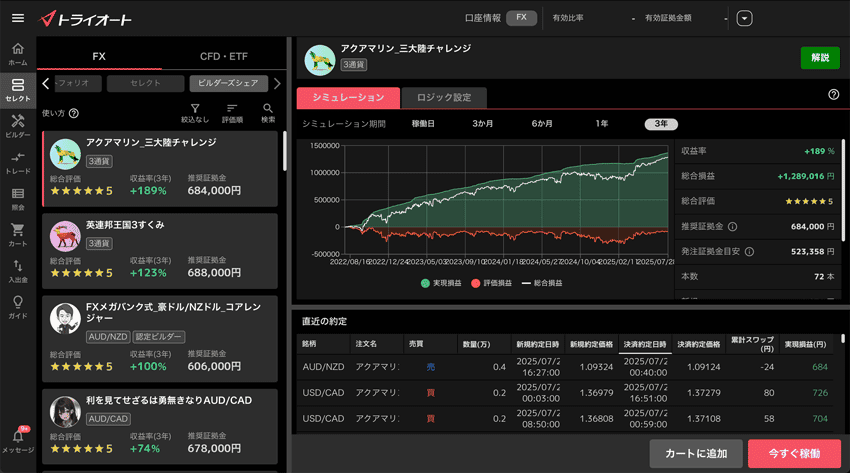
Task: Click the FXメガバンク式 card avatar
Action: (65, 319)
